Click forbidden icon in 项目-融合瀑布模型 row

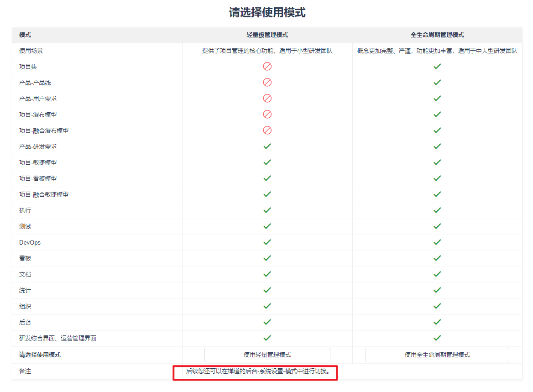(267, 130)
